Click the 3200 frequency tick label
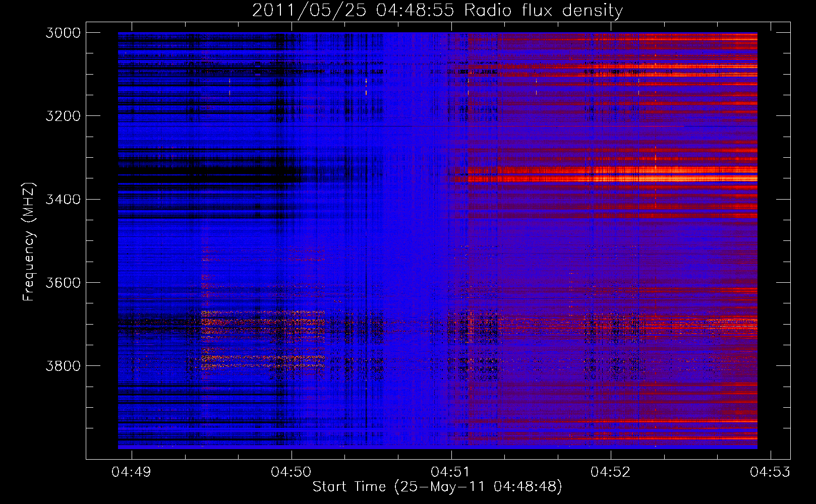The height and width of the screenshot is (504, 816). pyautogui.click(x=63, y=116)
